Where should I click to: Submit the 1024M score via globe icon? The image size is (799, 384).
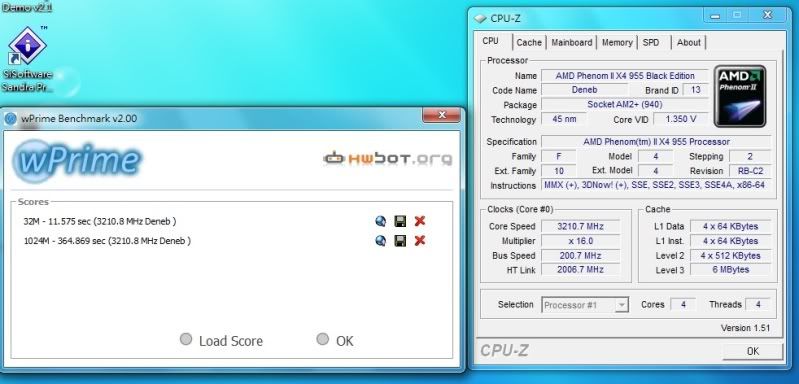[380, 240]
